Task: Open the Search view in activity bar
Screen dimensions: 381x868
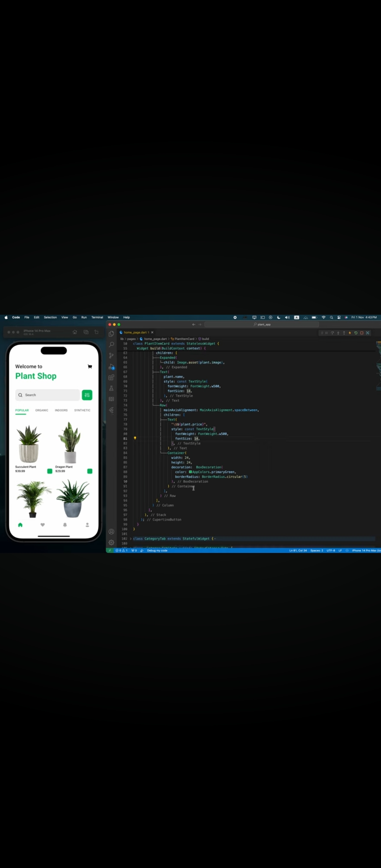Action: 111,345
